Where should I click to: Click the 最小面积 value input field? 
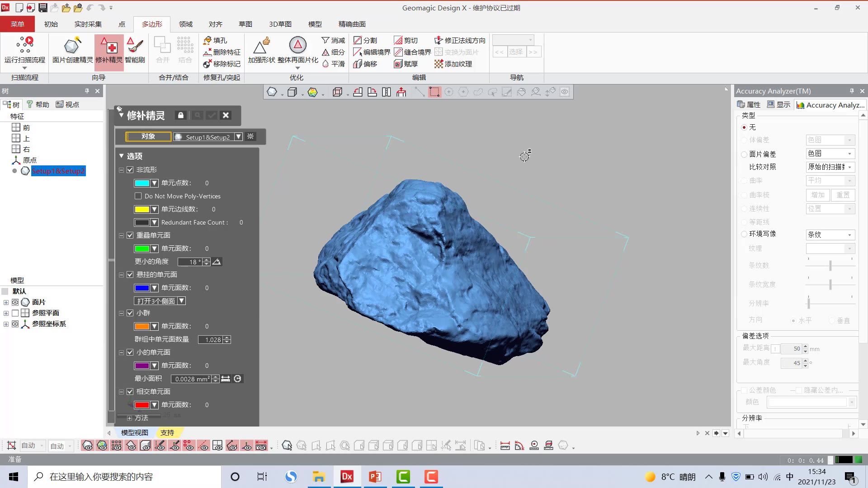click(x=191, y=379)
